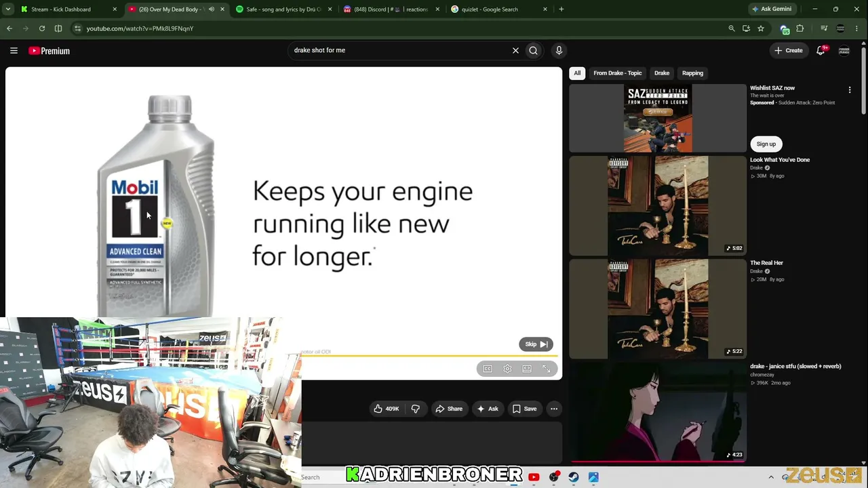Open the OBS taskbar icon

(x=554, y=477)
